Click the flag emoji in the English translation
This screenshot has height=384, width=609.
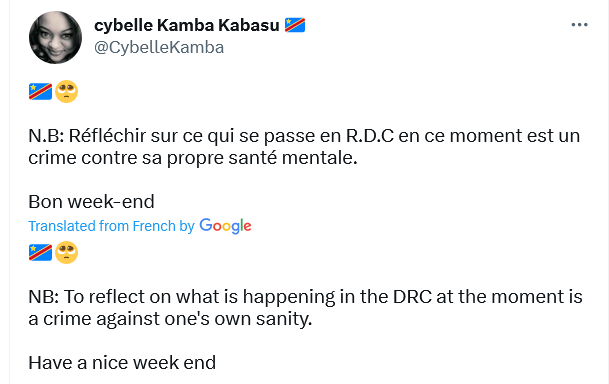click(40, 252)
